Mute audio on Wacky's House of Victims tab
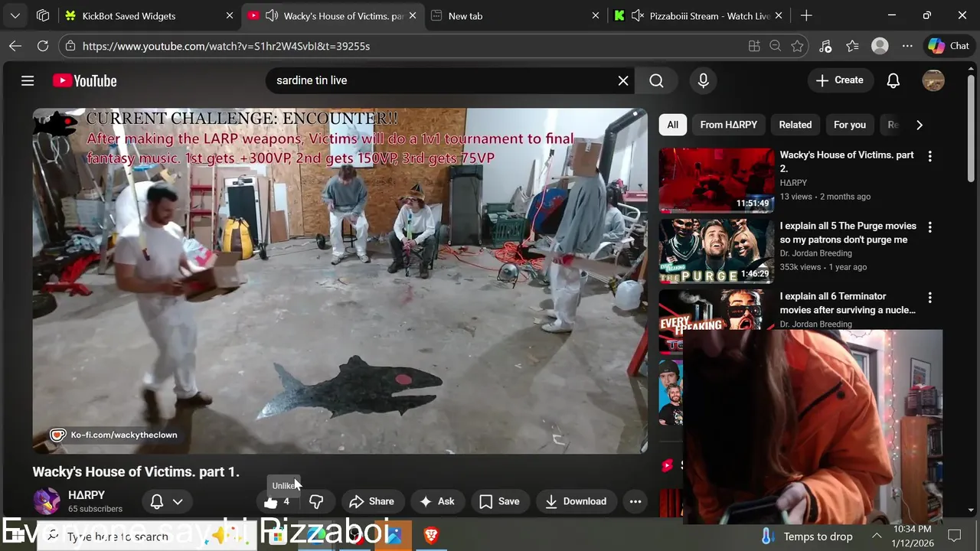Image resolution: width=980 pixels, height=551 pixels. (x=271, y=15)
